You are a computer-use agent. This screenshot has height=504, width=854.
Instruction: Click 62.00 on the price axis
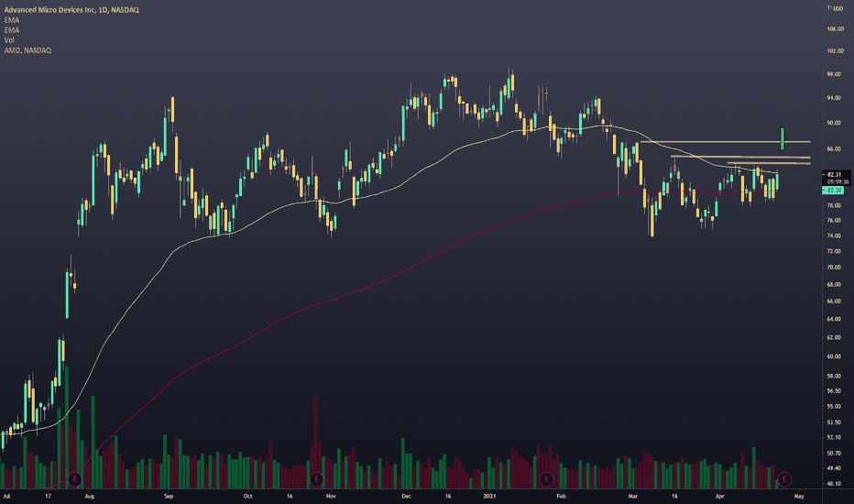click(834, 338)
